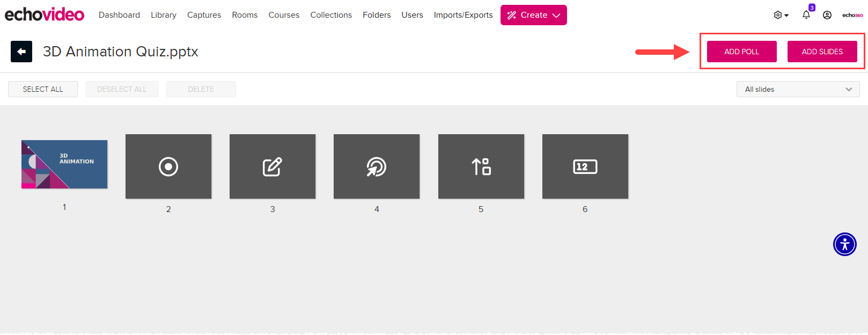
Task: Go to Captures
Action: [x=204, y=15]
